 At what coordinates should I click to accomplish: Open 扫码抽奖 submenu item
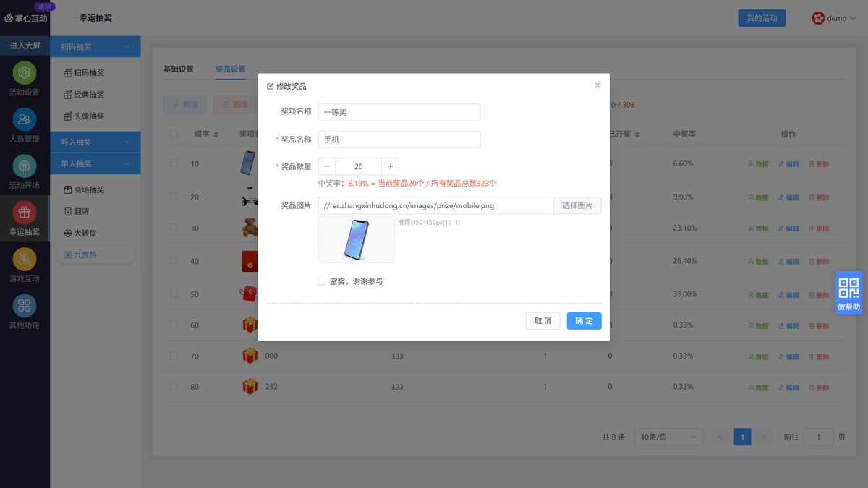pos(84,73)
